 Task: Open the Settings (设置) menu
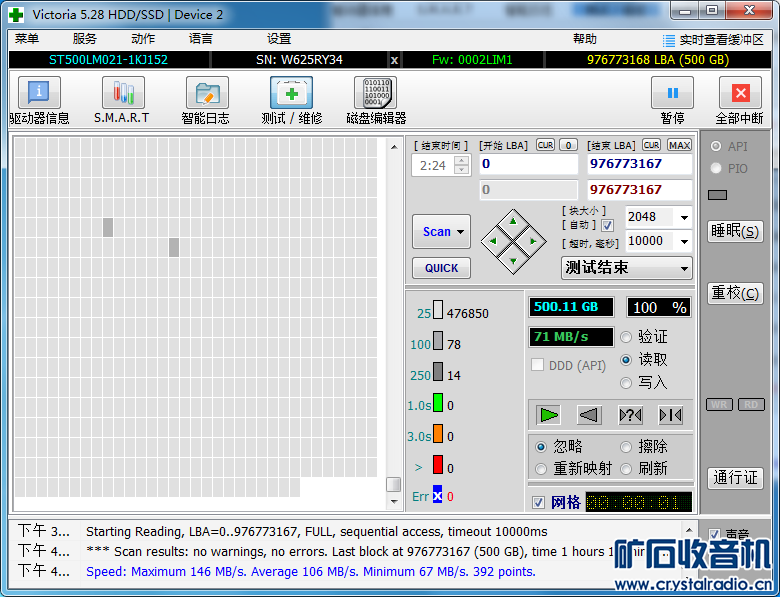tap(279, 39)
